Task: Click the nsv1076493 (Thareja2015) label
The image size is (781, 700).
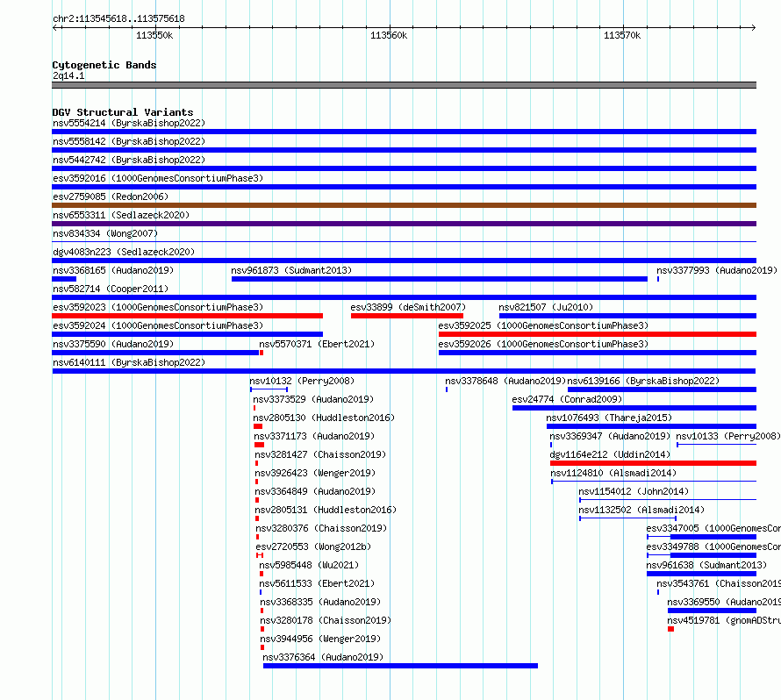Action: coord(609,418)
